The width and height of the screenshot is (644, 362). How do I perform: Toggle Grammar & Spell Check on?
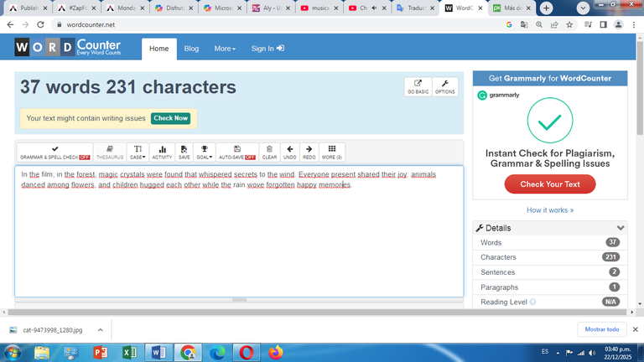(55, 153)
